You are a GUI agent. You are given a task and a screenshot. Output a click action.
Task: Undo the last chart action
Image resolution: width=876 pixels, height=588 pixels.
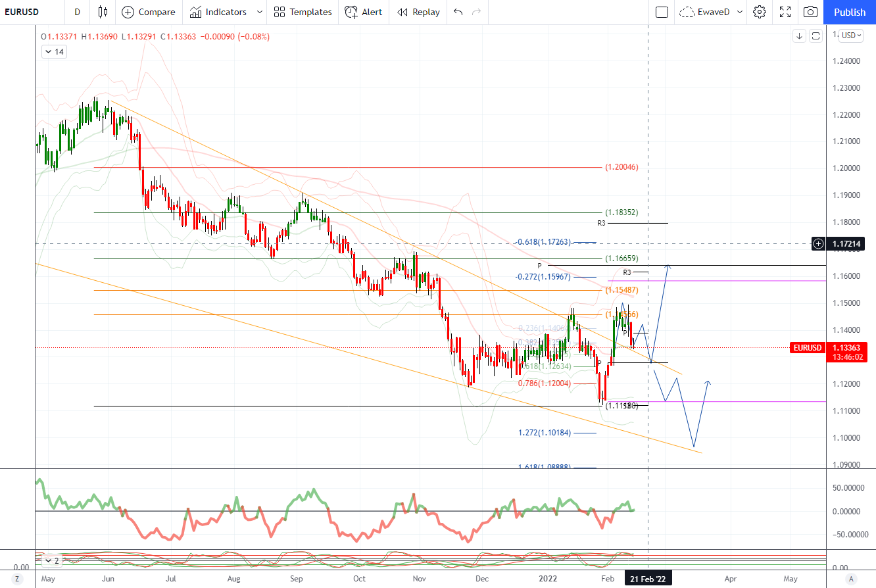coord(458,12)
